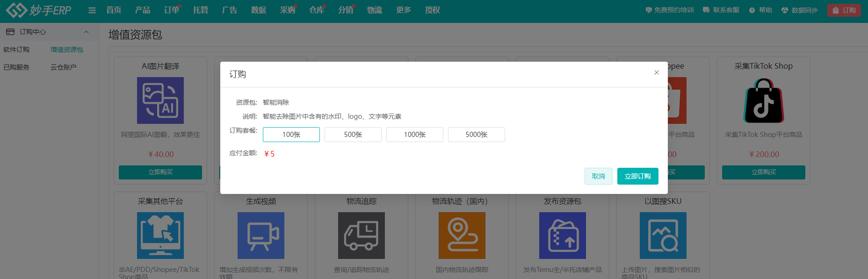
Task: Click the 生成视频 camera icon
Action: [261, 236]
